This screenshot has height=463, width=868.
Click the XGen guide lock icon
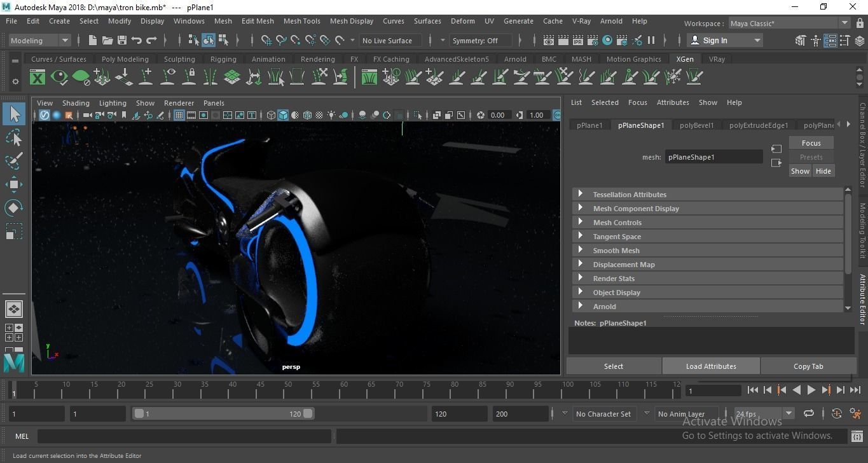click(189, 78)
